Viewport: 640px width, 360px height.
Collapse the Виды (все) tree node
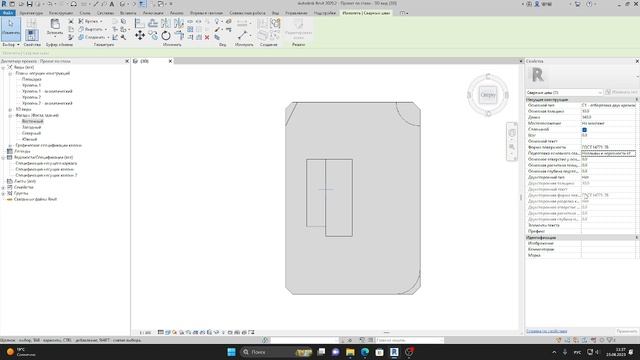click(4, 67)
